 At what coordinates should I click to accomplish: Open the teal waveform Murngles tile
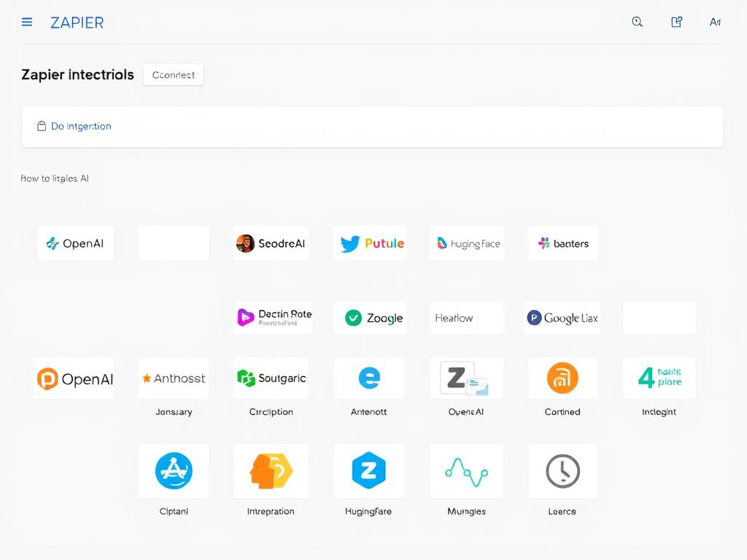(x=466, y=471)
